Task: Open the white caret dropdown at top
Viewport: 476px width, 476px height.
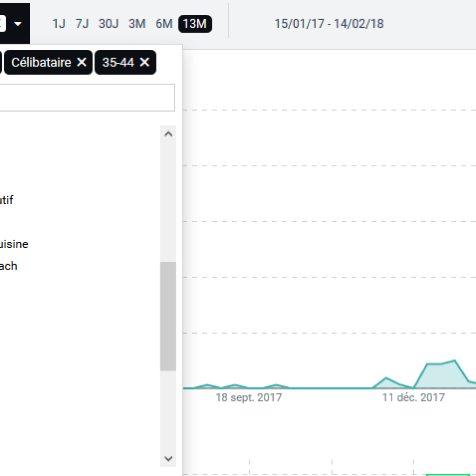Action: 18,24
